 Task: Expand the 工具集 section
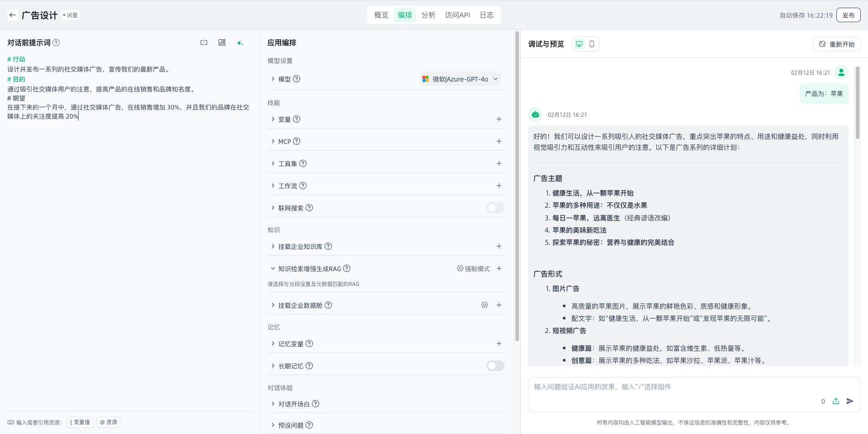point(273,163)
